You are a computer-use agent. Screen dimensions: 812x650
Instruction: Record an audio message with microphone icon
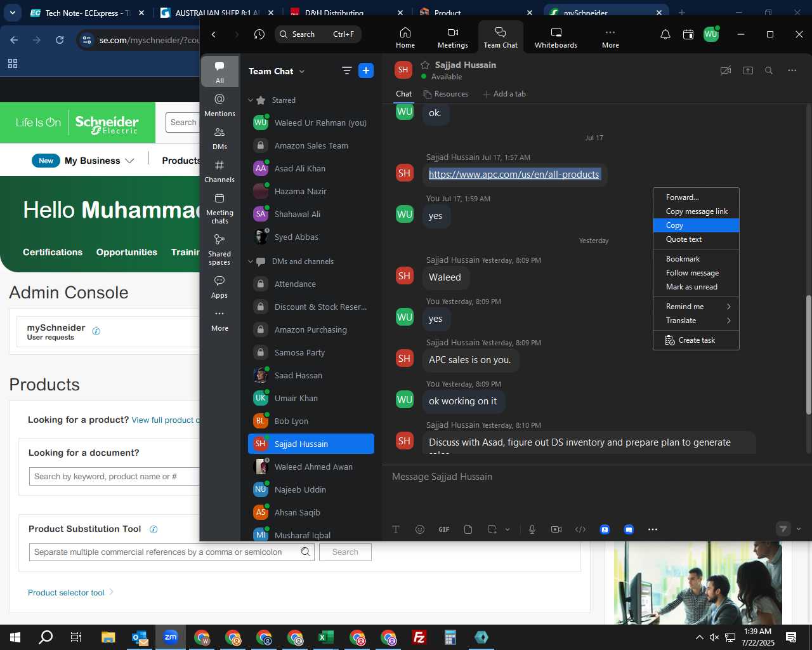click(532, 529)
